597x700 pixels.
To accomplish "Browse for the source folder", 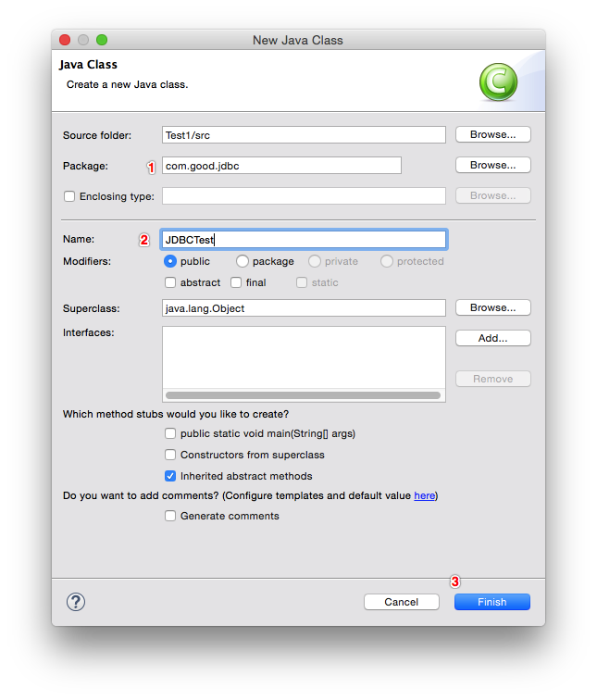I will coord(493,134).
